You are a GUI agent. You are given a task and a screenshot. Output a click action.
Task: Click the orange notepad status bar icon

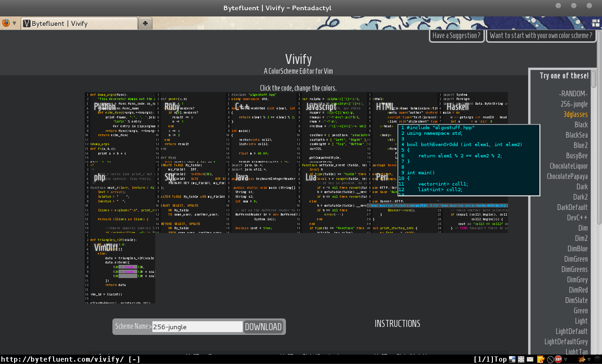click(x=541, y=359)
